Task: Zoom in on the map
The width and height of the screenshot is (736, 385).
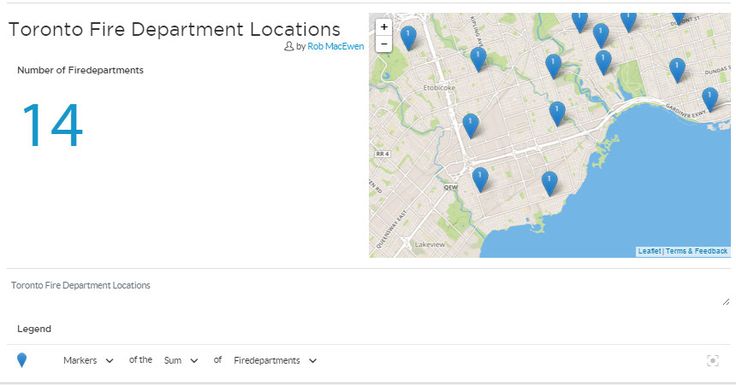Action: click(x=384, y=27)
